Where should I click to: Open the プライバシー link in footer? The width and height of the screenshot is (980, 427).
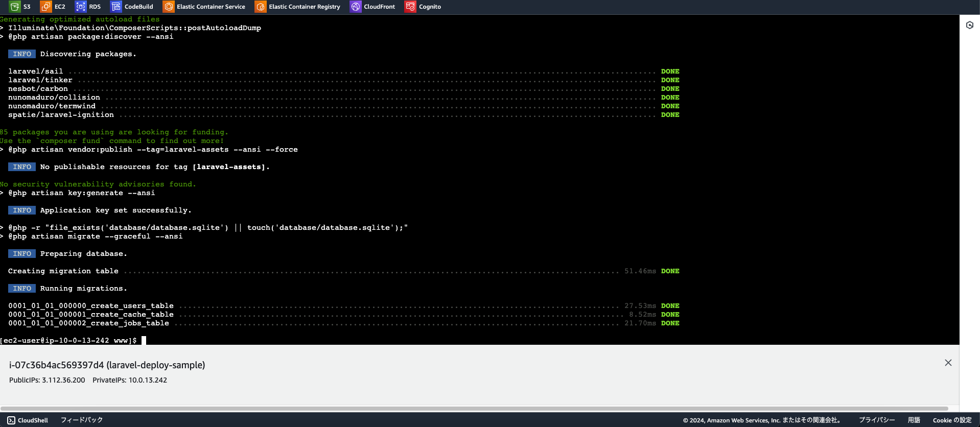877,420
